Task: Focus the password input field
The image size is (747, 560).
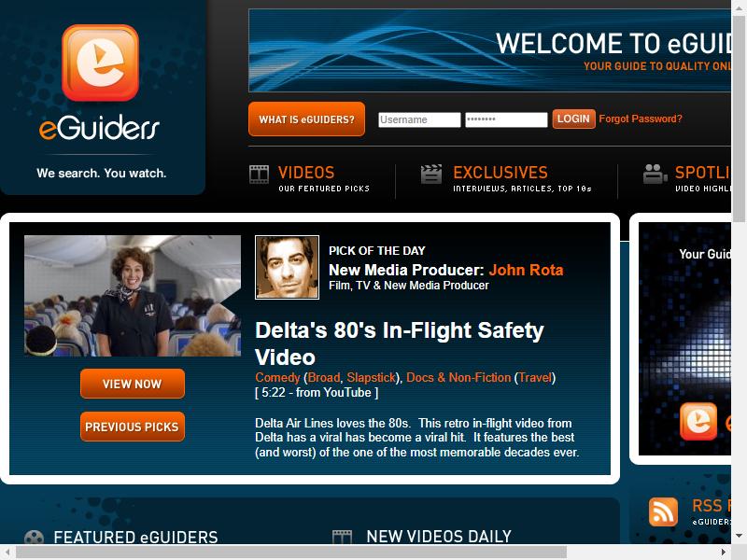Action: click(506, 119)
